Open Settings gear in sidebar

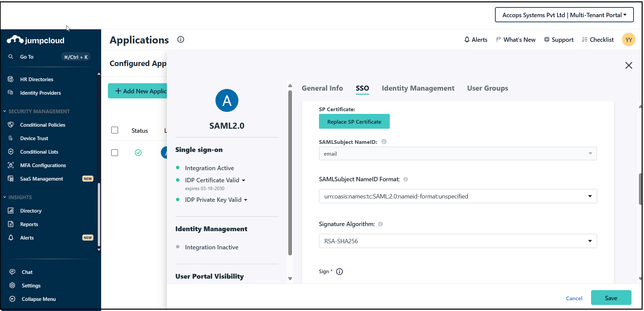[x=12, y=285]
